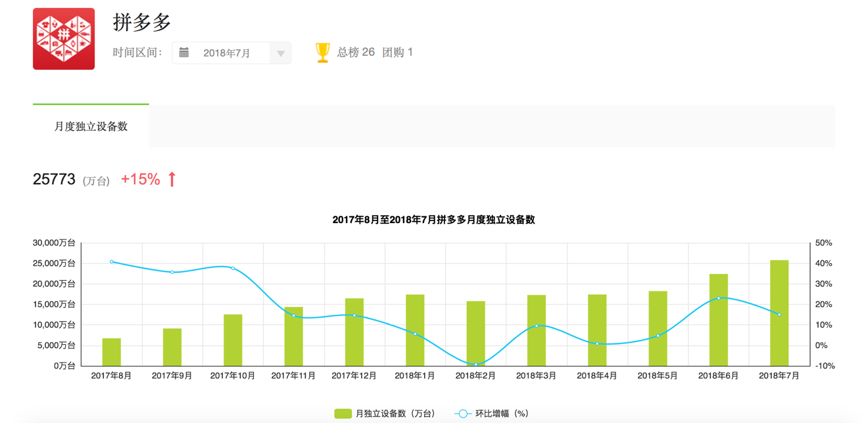The width and height of the screenshot is (868, 423).
Task: Click the 30,000万台 y-axis label
Action: click(55, 243)
